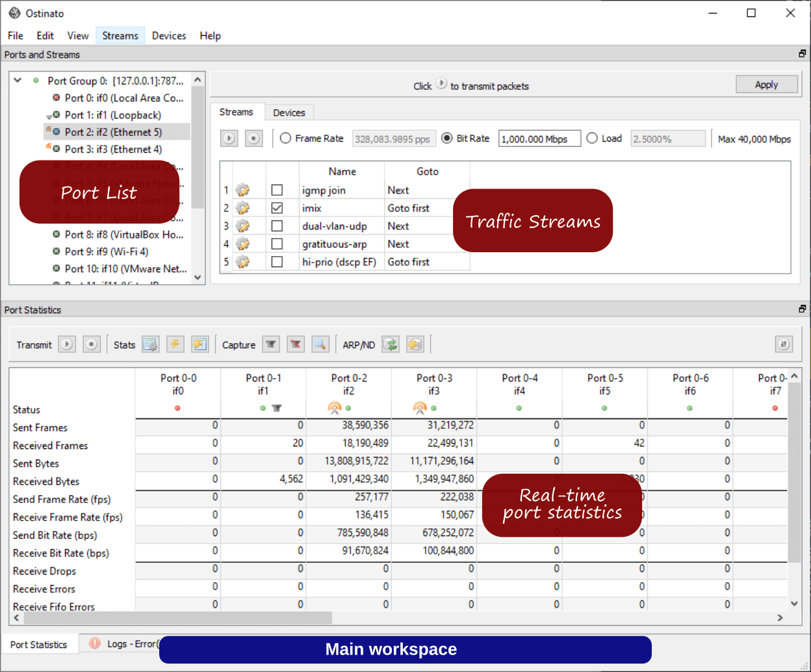Viewport: 811px width, 672px height.
Task: Click the up arrow of port list scrollbar
Action: (x=198, y=79)
